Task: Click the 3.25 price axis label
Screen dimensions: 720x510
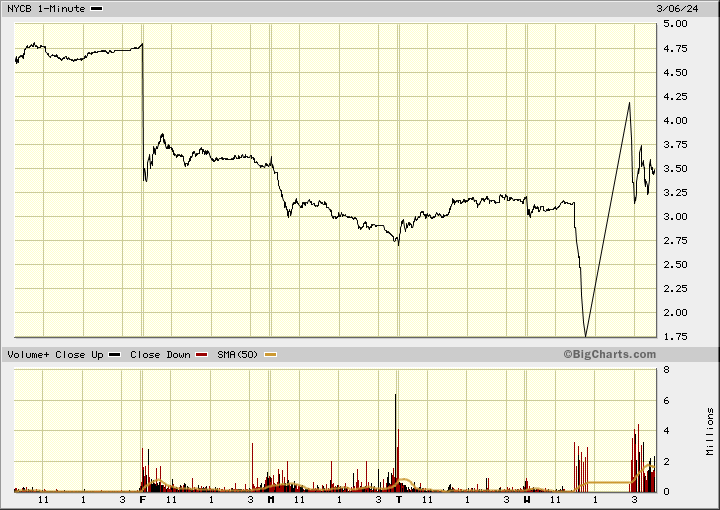Action: [x=675, y=192]
